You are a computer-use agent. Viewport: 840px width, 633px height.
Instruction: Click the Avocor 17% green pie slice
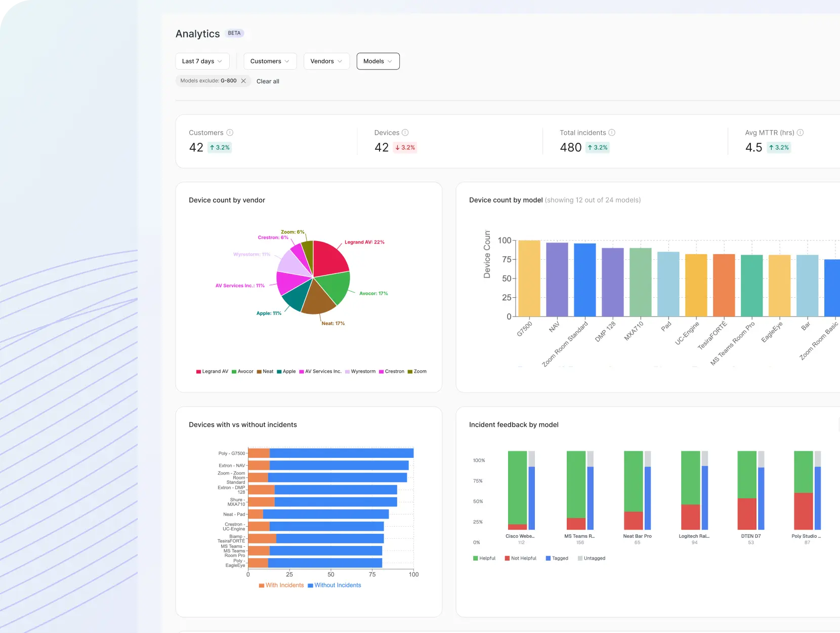click(334, 287)
